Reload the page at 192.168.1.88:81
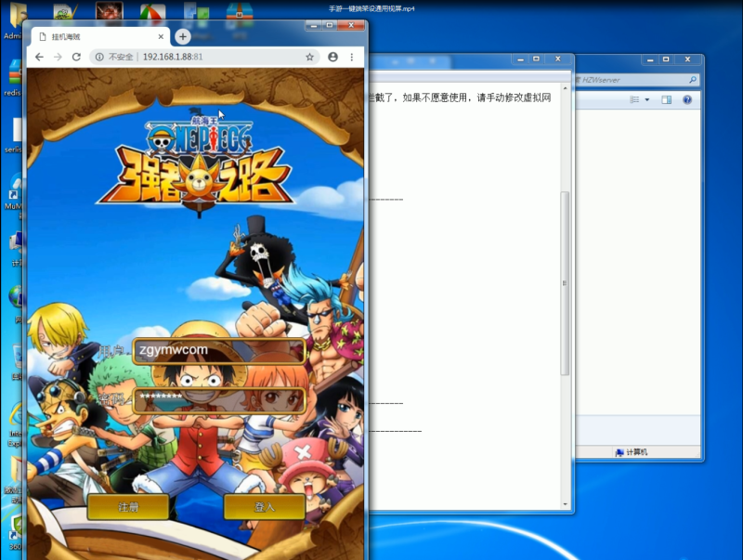743x560 pixels. 76,57
